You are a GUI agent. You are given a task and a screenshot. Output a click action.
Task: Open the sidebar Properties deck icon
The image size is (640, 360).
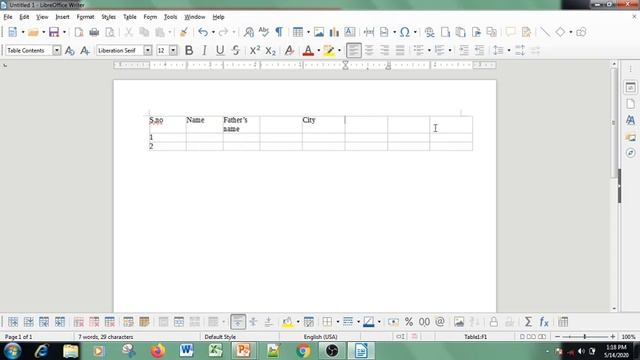pos(631,87)
